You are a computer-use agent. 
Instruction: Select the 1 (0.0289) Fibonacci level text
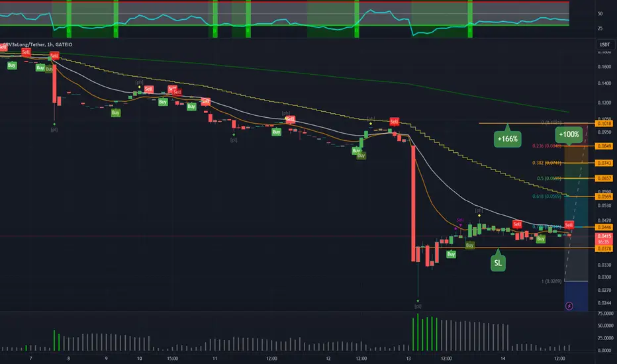coord(551,281)
